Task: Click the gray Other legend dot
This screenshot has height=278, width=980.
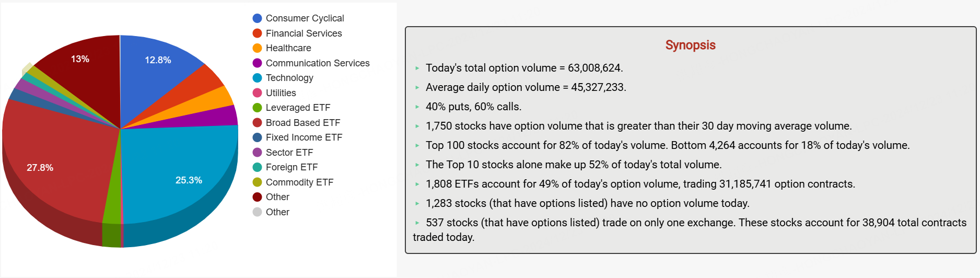Action: click(x=257, y=212)
